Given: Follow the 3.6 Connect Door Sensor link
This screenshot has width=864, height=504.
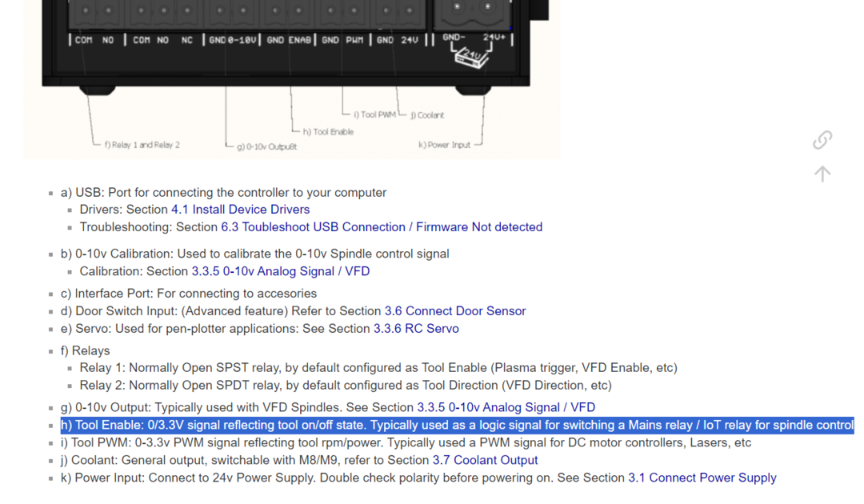Looking at the screenshot, I should point(454,311).
